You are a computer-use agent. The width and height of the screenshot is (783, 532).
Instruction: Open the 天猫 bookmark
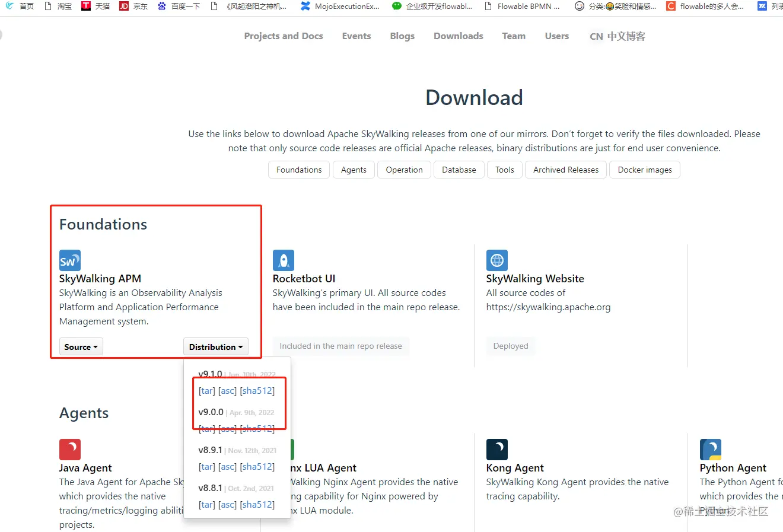click(x=96, y=6)
